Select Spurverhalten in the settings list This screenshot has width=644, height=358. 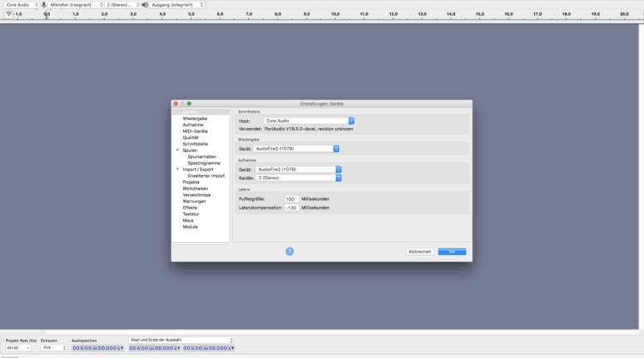202,157
